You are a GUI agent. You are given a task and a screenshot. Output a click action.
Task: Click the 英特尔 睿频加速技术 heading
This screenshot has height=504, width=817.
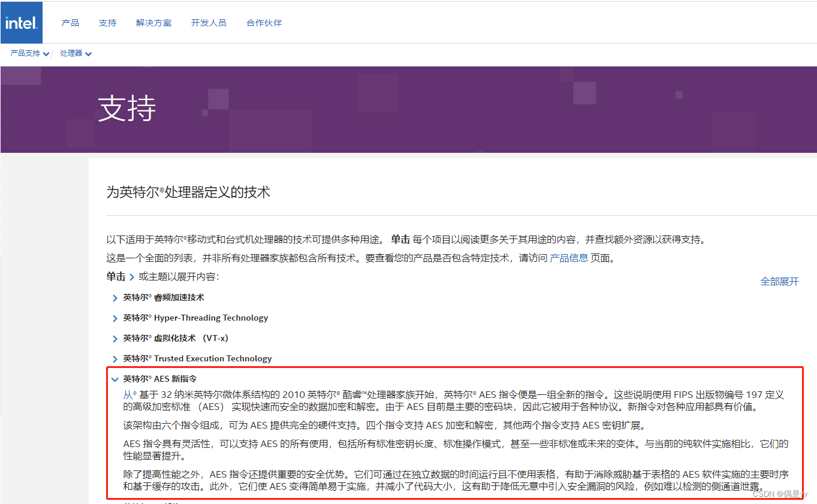pyautogui.click(x=164, y=297)
